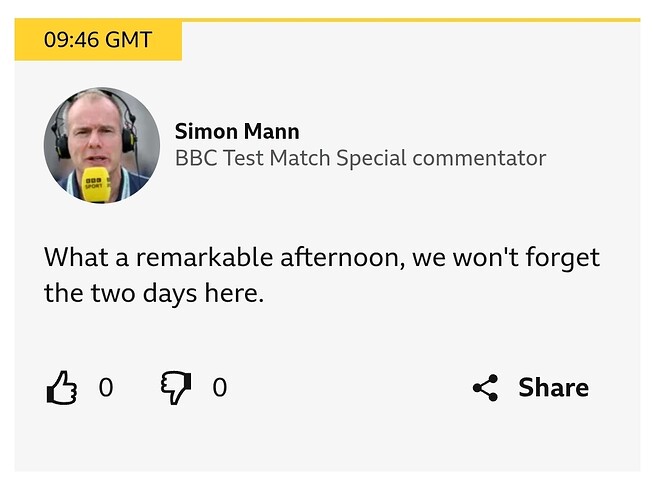Click the thumbs down icon

point(176,387)
